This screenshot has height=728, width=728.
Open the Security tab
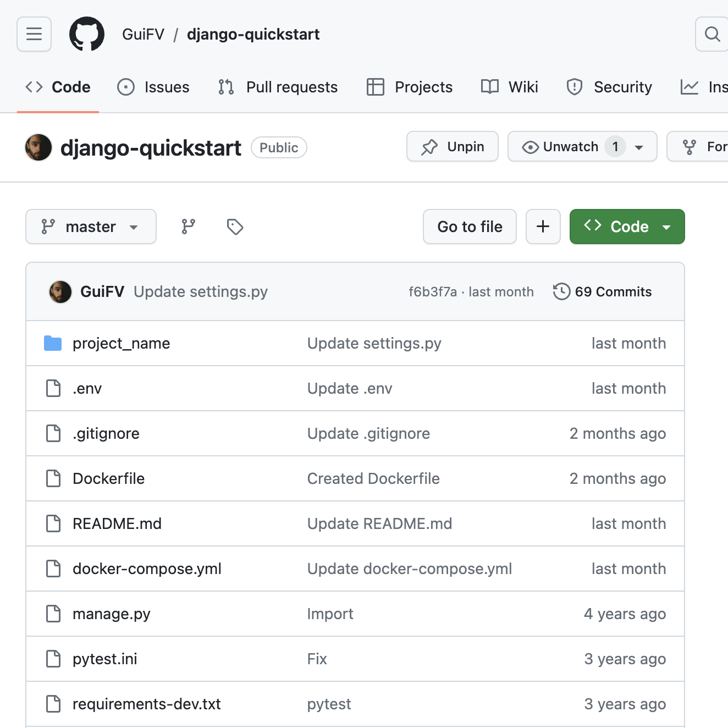pos(609,87)
